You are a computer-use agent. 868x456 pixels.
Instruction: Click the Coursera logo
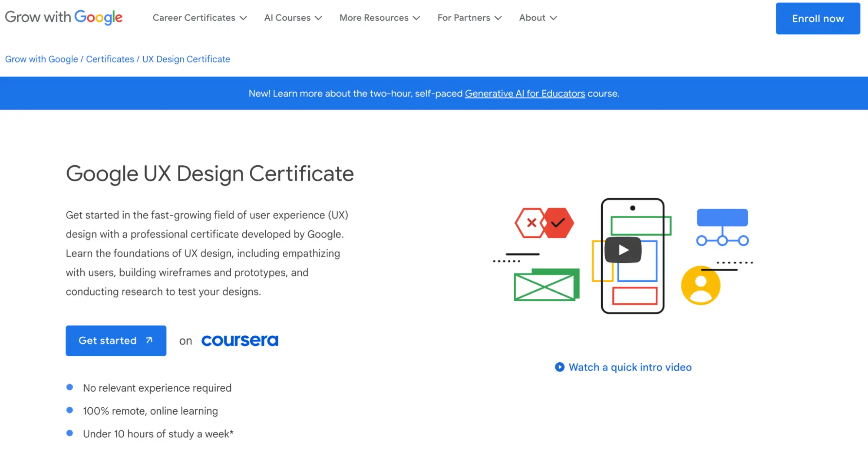pyautogui.click(x=240, y=341)
